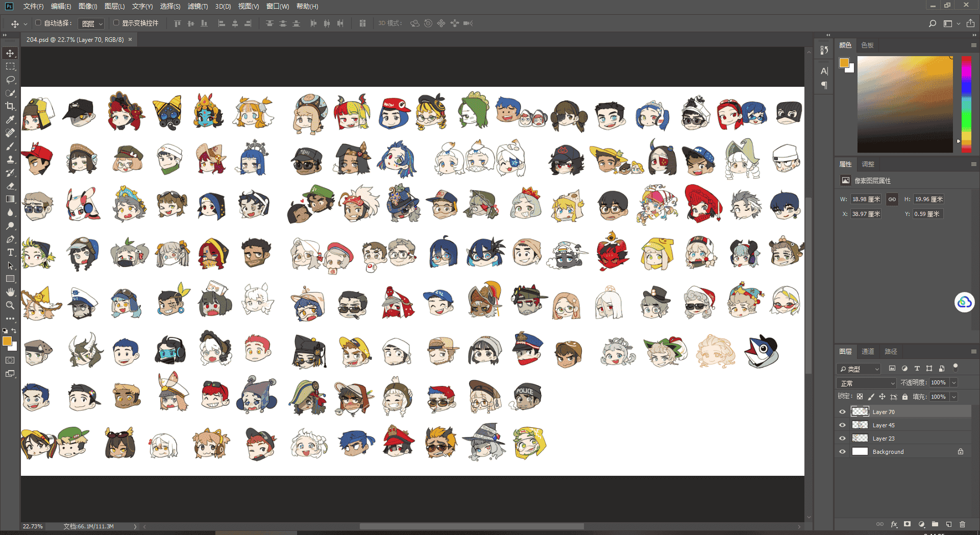The image size is (980, 535).
Task: Open the layer fill dropdown arrow
Action: (x=953, y=397)
